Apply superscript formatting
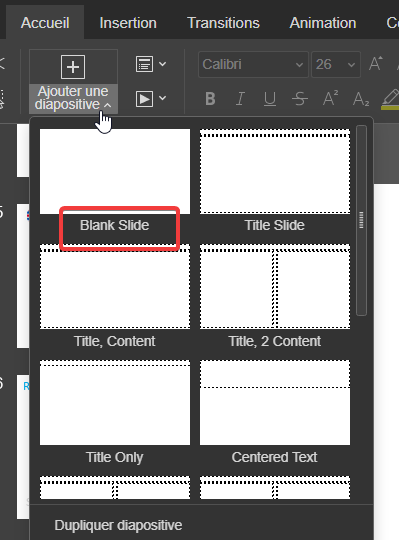This screenshot has height=540, width=399. click(330, 99)
